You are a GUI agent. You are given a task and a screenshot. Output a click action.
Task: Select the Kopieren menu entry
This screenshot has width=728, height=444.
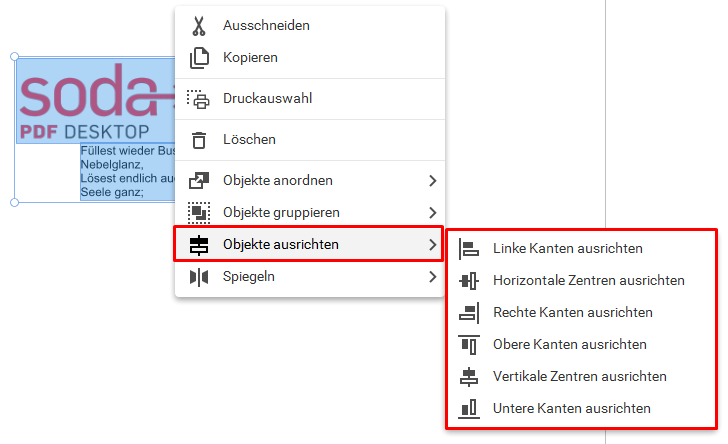(x=310, y=58)
